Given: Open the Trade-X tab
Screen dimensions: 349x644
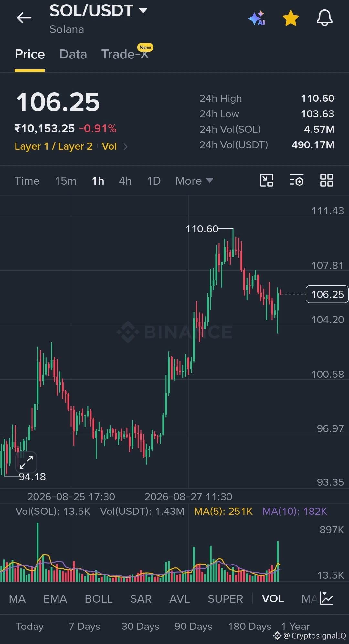Looking at the screenshot, I should pos(125,54).
